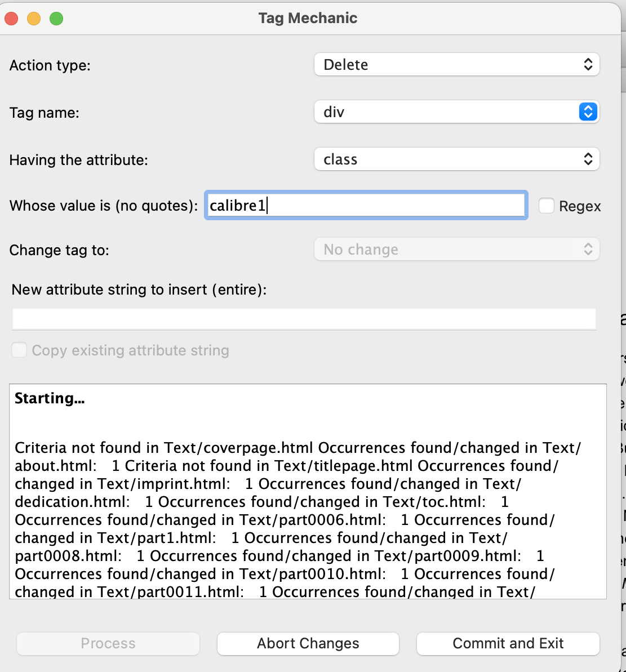The width and height of the screenshot is (626, 672).
Task: Focus the attribute value field containing calibre1
Action: [x=366, y=206]
